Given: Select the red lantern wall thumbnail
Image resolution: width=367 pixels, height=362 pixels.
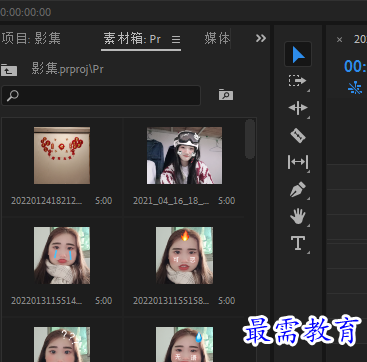Looking at the screenshot, I should click(x=62, y=155).
